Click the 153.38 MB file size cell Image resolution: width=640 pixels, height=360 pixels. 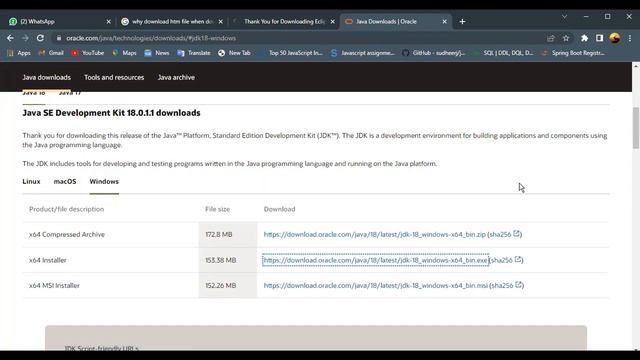coord(228,260)
